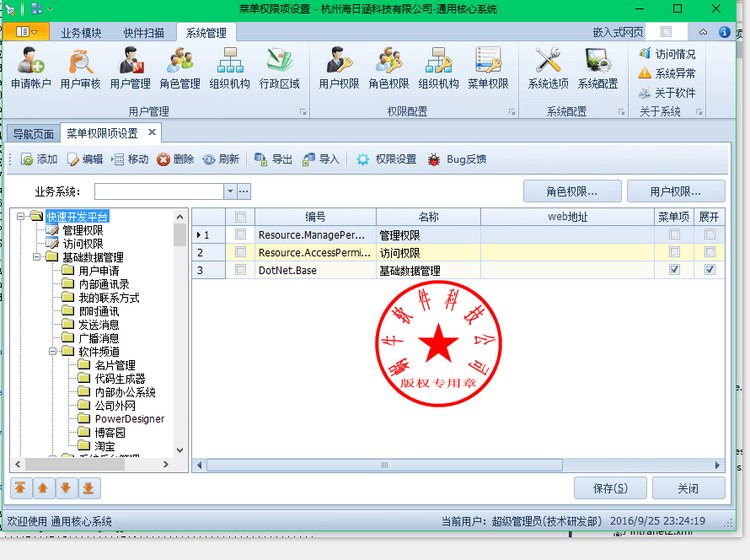The width and height of the screenshot is (750, 560).
Task: Open 角色管理 in the ribbon
Action: pyautogui.click(x=180, y=68)
